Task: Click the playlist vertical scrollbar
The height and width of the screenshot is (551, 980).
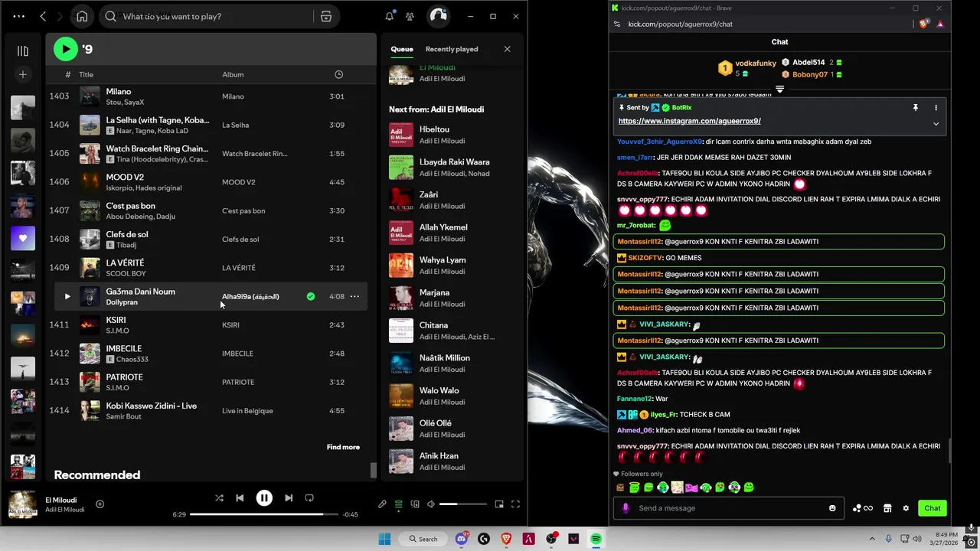Action: pos(374,469)
